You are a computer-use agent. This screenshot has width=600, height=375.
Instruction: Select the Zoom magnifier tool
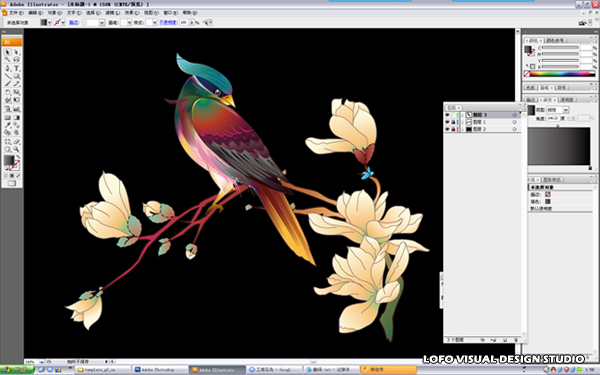point(16,149)
